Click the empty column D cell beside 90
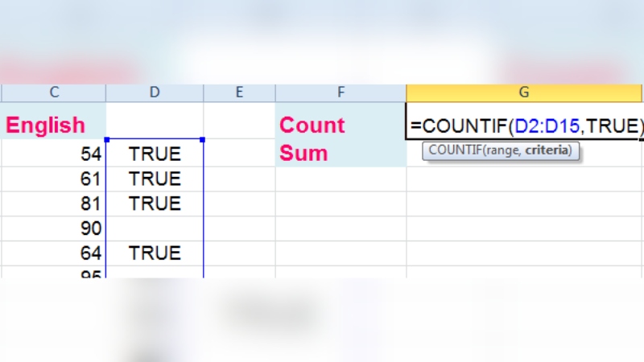The width and height of the screenshot is (644, 362). pos(155,228)
